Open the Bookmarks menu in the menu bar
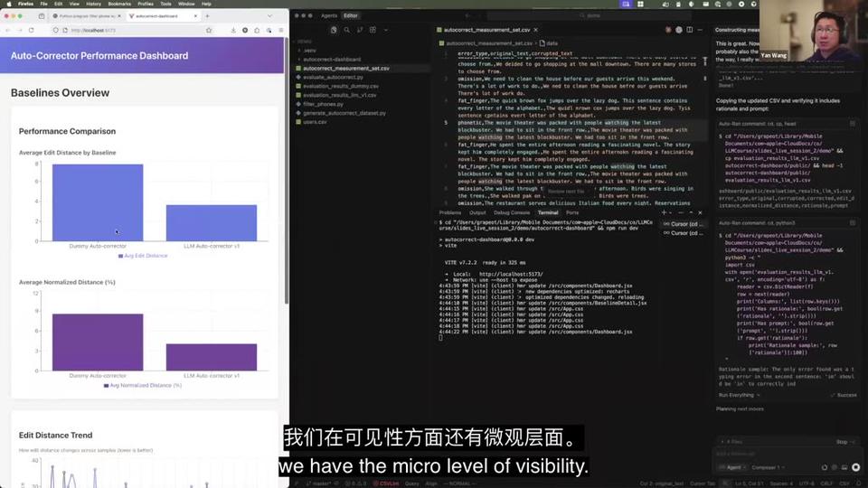Screen dimensions: 868x488 pos(119,4)
